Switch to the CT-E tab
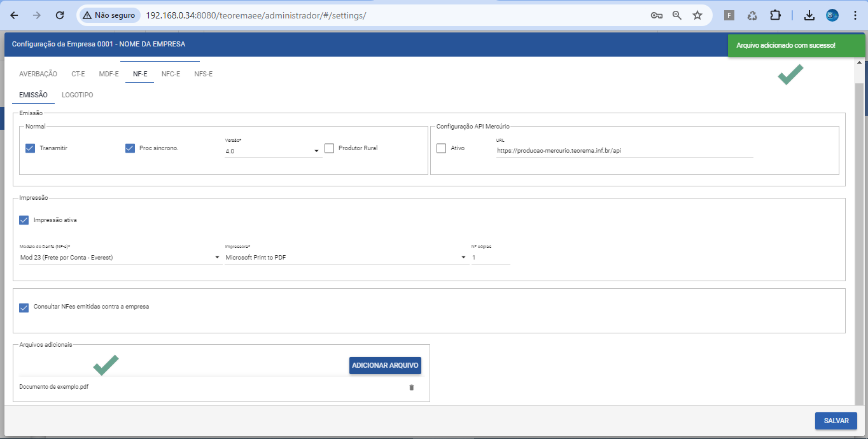The width and height of the screenshot is (868, 439). [x=78, y=74]
